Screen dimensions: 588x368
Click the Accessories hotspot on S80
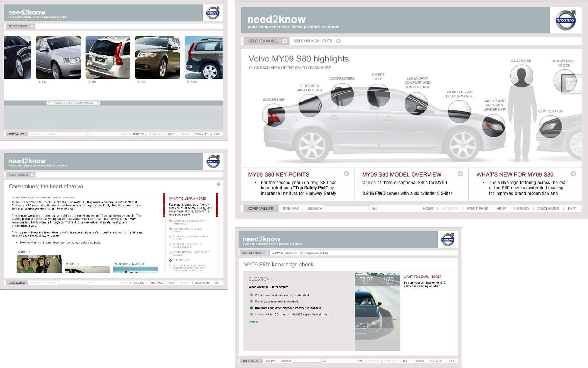coord(342,95)
